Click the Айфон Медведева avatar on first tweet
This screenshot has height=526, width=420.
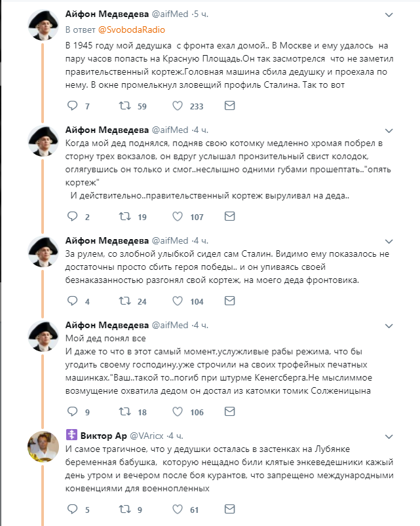coord(43,25)
